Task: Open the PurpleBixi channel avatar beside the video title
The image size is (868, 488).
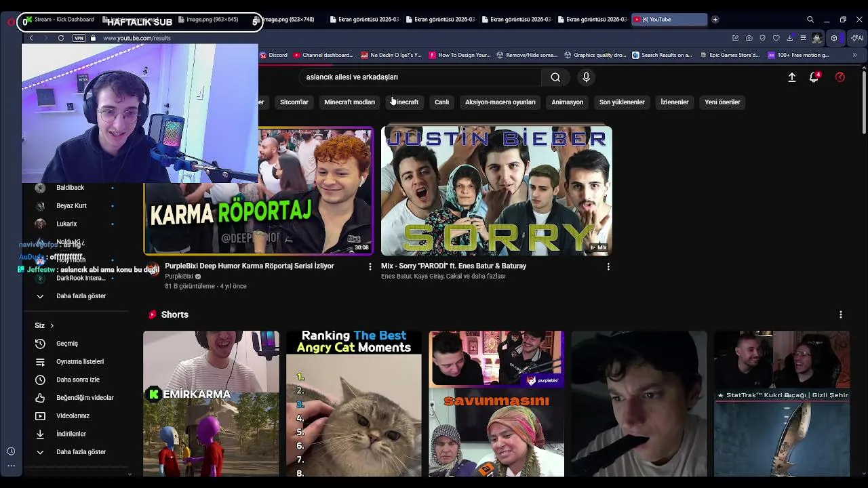Action: [x=153, y=269]
